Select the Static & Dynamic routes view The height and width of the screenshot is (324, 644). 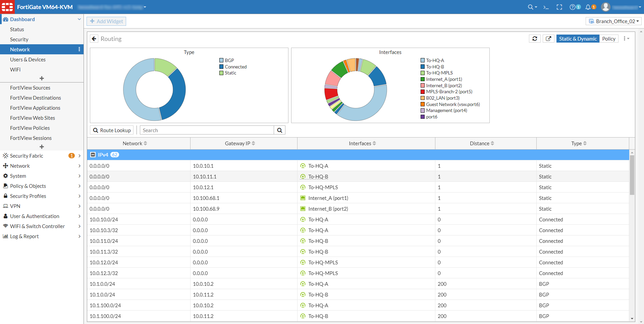tap(578, 39)
